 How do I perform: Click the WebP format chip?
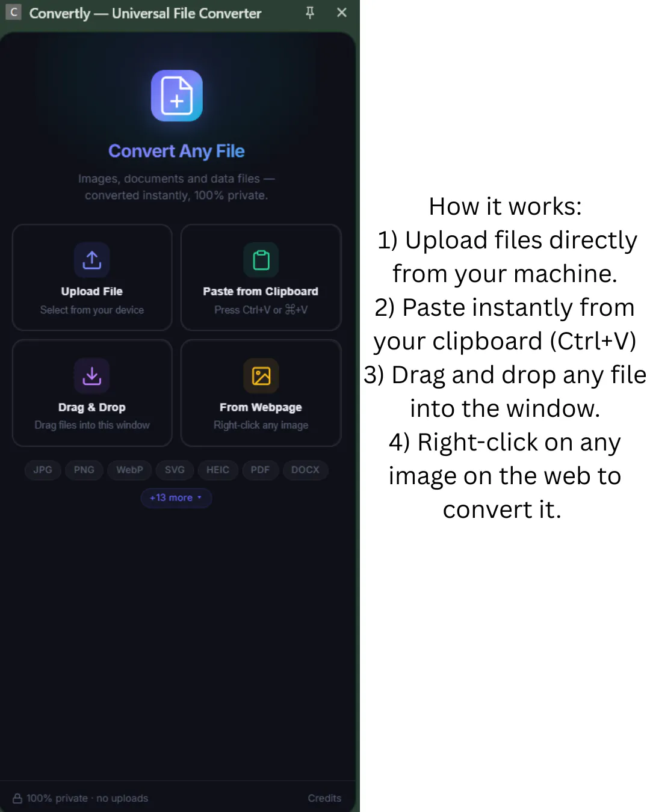[129, 470]
